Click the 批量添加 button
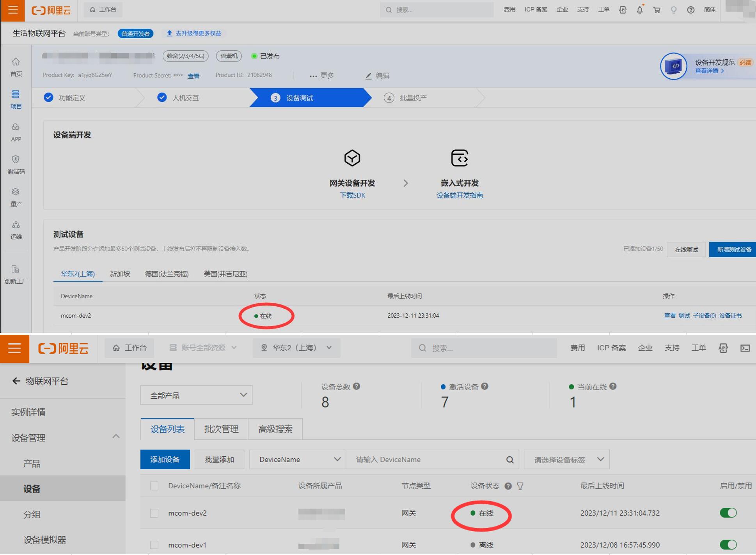This screenshot has width=756, height=555. pyautogui.click(x=219, y=460)
